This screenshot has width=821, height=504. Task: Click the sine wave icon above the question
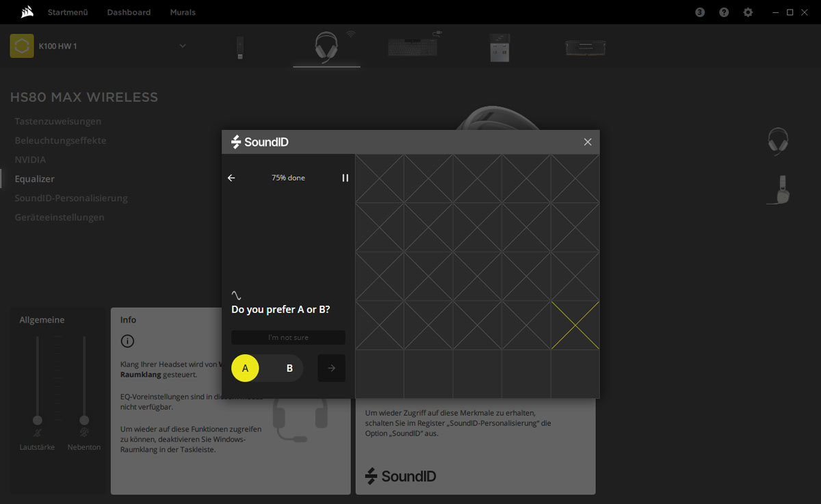236,295
